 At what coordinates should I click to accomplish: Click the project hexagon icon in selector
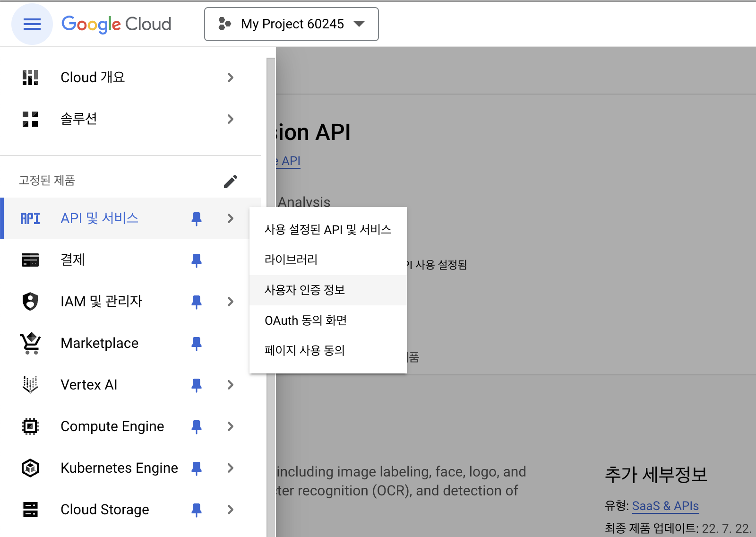coord(224,24)
